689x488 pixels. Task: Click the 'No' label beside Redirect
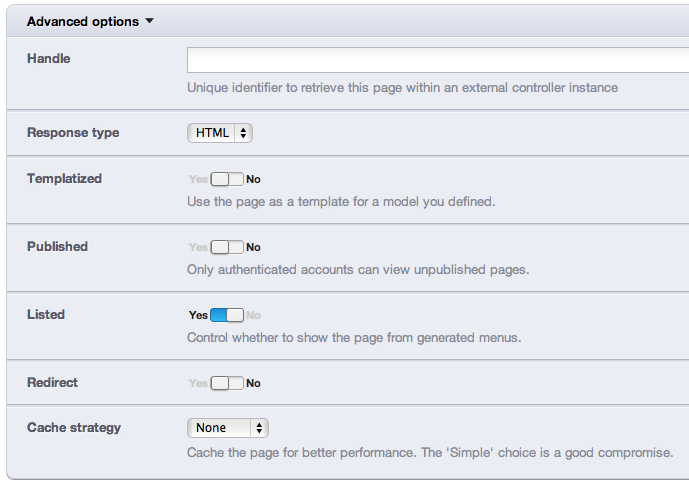pyautogui.click(x=253, y=383)
